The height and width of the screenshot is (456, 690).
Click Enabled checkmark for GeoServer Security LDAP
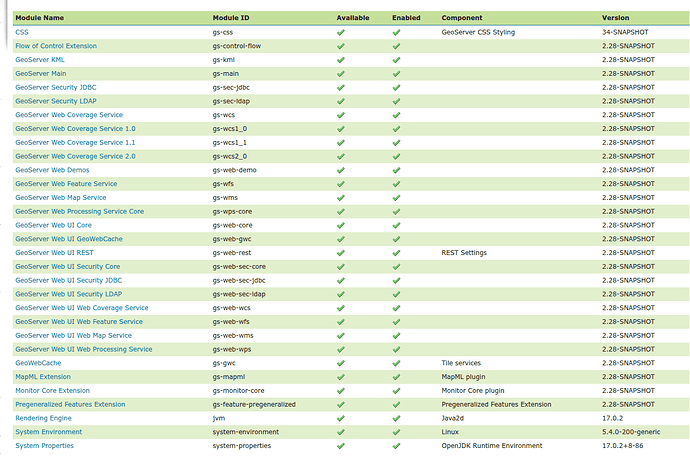tap(396, 101)
